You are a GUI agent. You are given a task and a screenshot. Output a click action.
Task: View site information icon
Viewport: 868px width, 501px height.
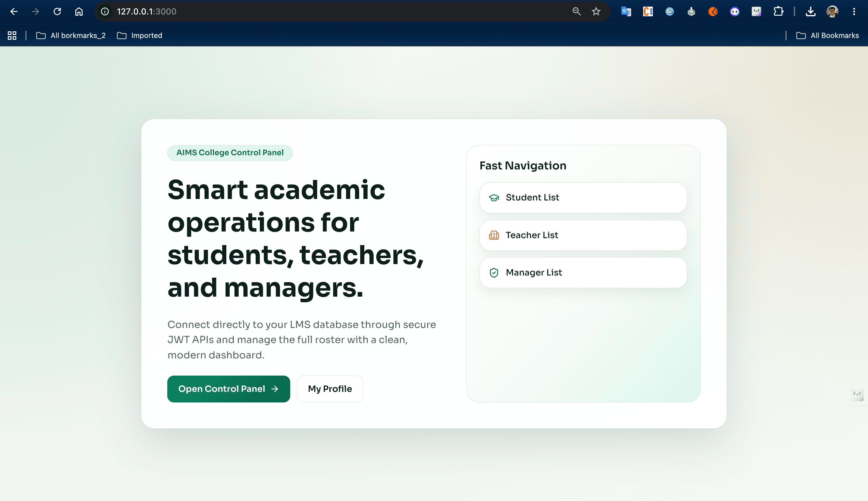(x=105, y=11)
